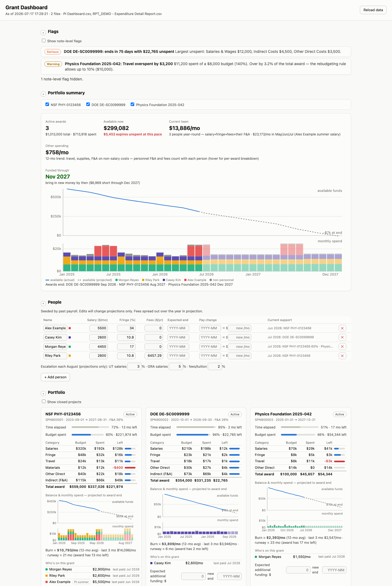
Task: Click Casey Kim new monthly pay field
Action: pyautogui.click(x=240, y=337)
